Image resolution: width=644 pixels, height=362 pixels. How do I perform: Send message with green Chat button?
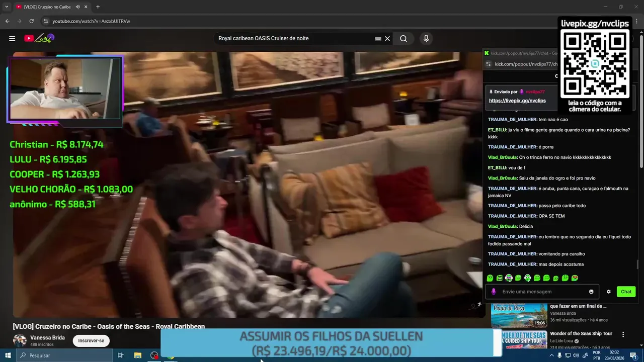coord(626,292)
